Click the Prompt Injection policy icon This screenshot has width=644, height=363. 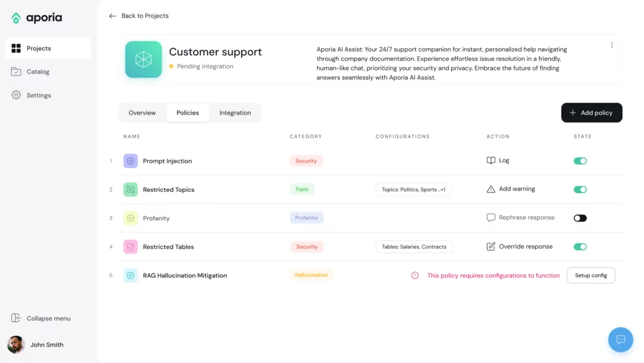tap(130, 161)
